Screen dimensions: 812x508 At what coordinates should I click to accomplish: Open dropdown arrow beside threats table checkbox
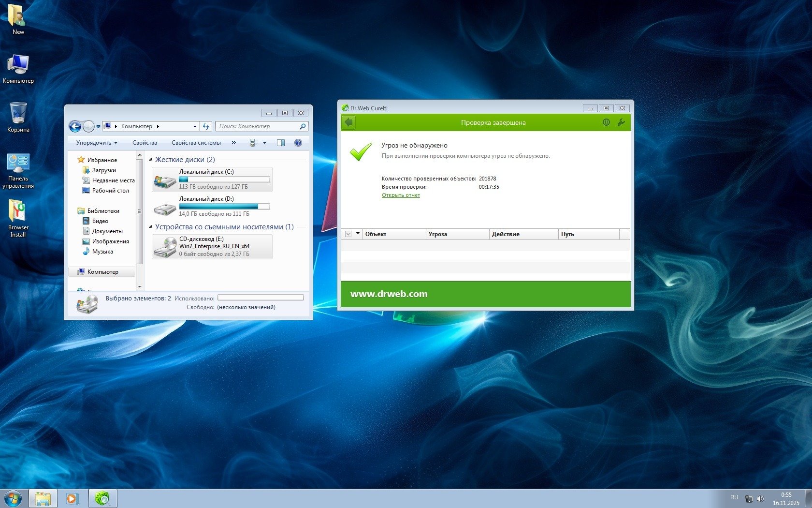pyautogui.click(x=358, y=234)
